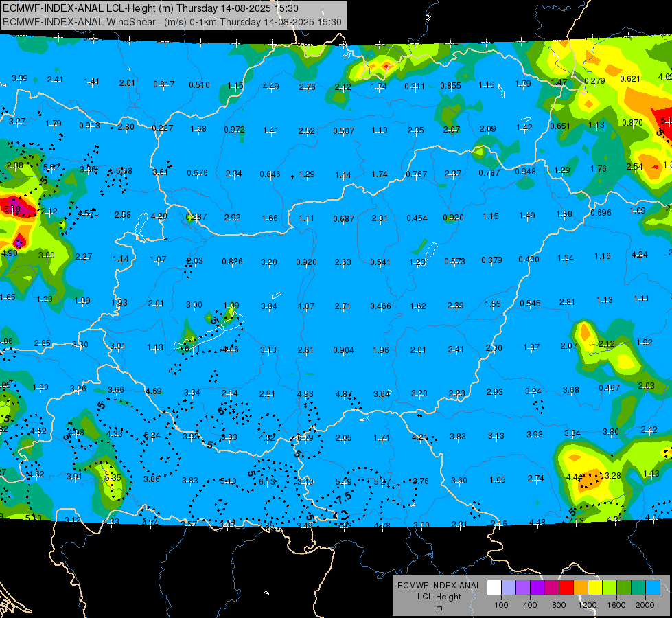Click the wind shear value 5.35

click(113, 477)
